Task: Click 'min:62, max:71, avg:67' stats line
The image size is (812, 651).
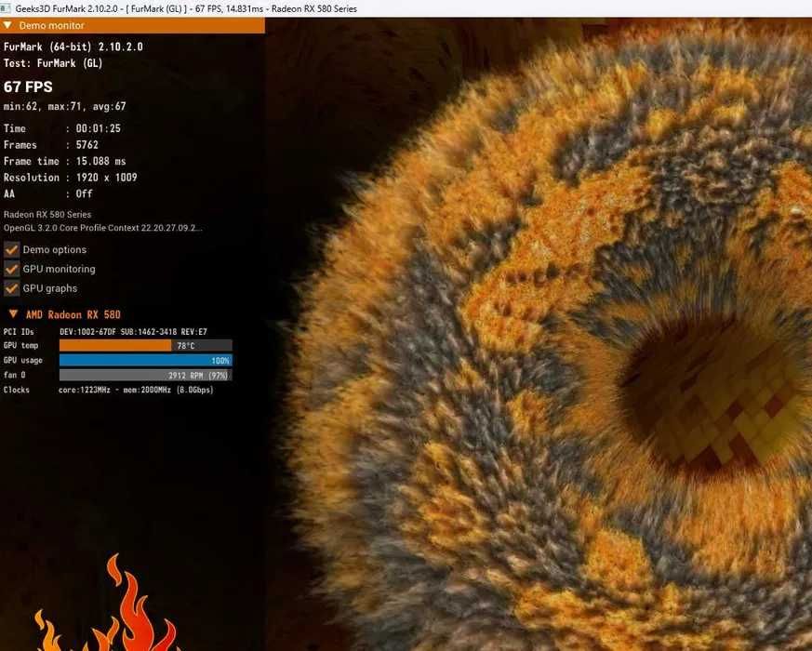Action: [x=65, y=106]
